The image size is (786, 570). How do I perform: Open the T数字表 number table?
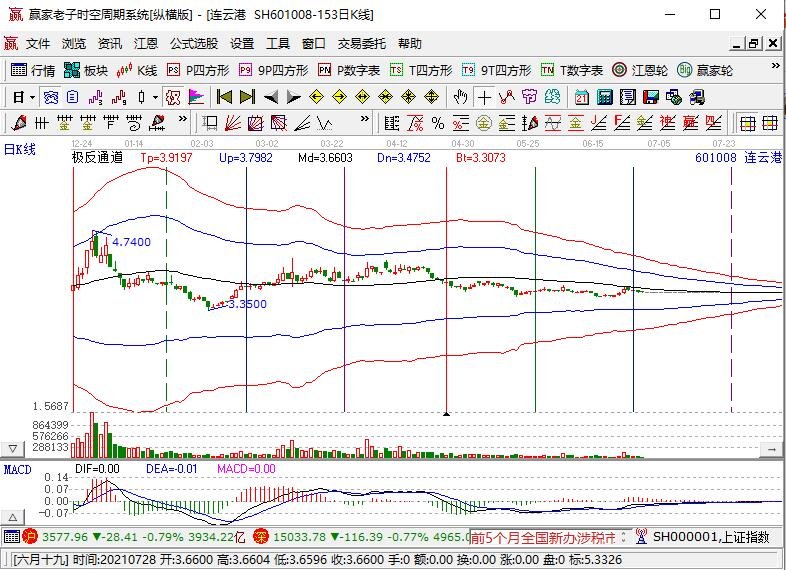(572, 70)
